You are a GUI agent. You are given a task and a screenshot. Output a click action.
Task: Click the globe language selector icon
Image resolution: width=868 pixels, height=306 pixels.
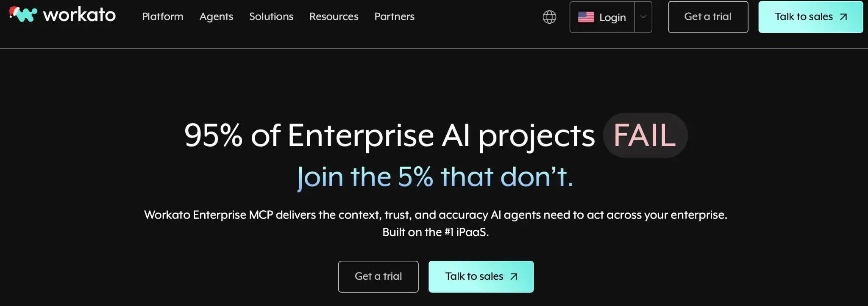tap(549, 17)
